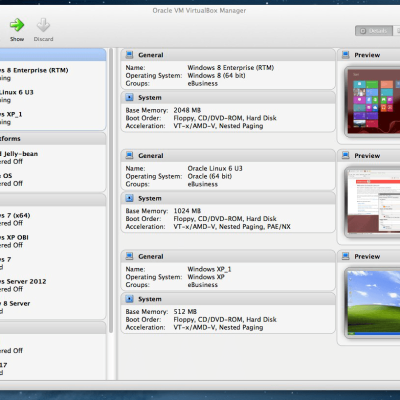Click Preview icon above Oracle Linux thumbnail
The width and height of the screenshot is (400, 400).
coord(346,155)
